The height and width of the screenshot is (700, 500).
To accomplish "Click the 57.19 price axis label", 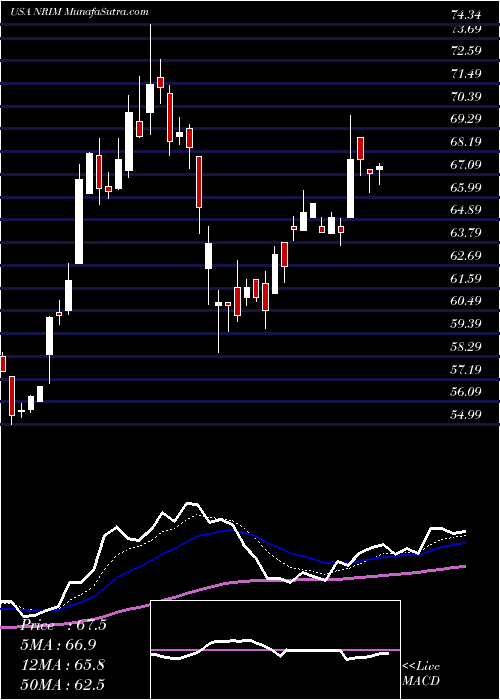I will (466, 370).
